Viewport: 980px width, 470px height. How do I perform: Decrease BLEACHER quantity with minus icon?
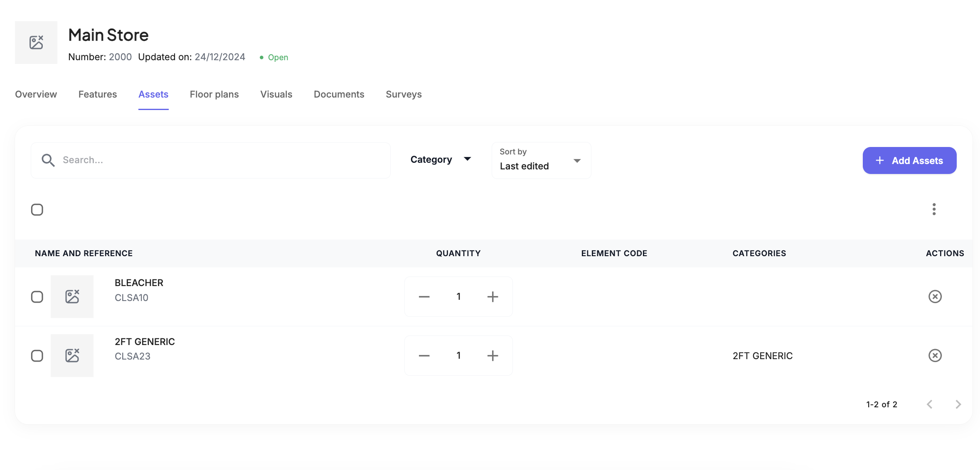[424, 296]
